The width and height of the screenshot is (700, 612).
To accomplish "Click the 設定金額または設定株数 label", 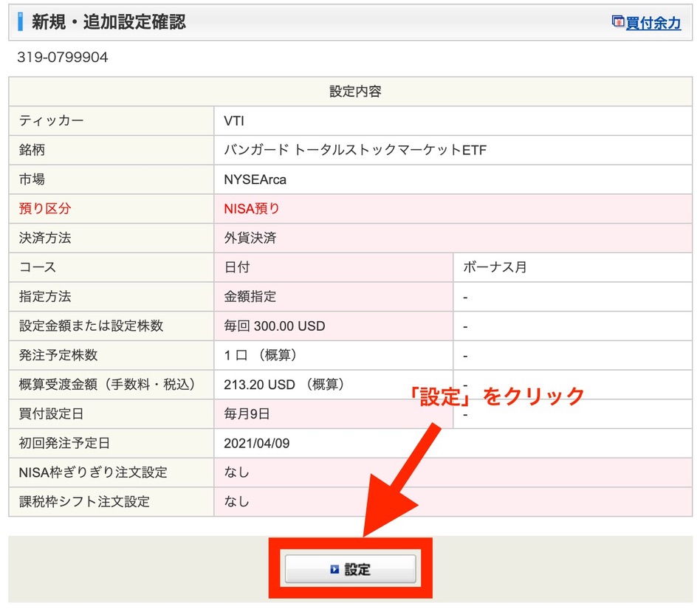I will (x=91, y=326).
